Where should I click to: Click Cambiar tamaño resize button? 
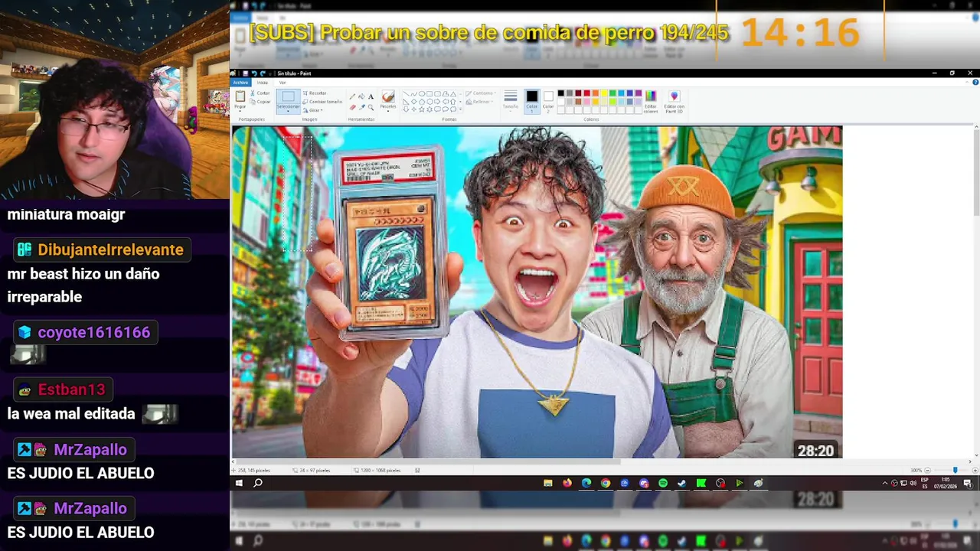(x=322, y=102)
